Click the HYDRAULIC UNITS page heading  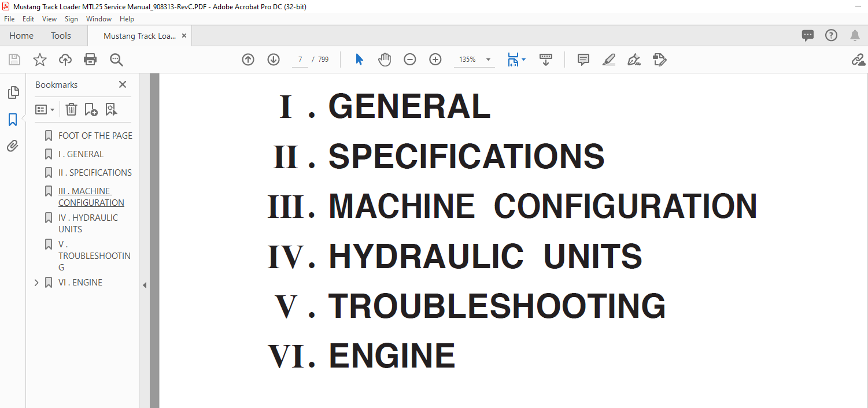coord(485,256)
